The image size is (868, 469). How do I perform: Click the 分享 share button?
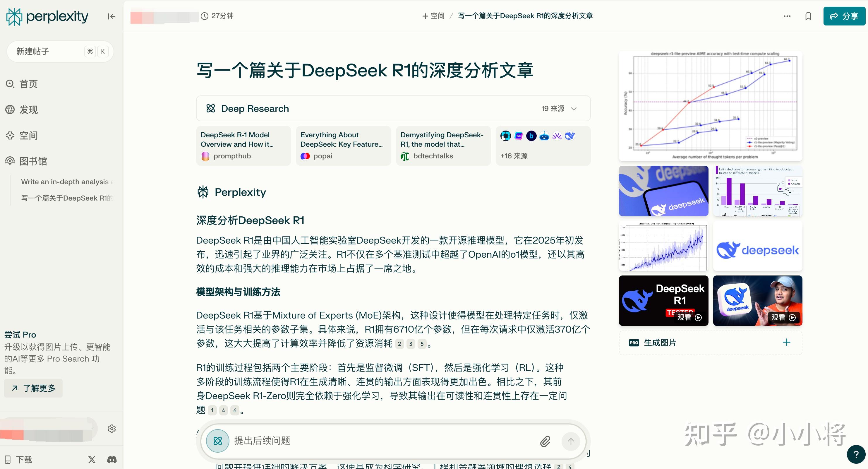844,16
